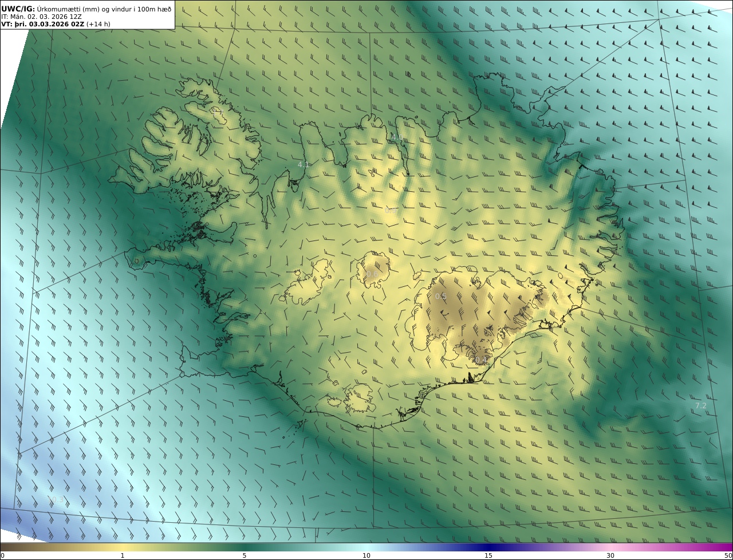Click the colorbar tick label 0
The width and height of the screenshot is (733, 560).
[x=2, y=555]
